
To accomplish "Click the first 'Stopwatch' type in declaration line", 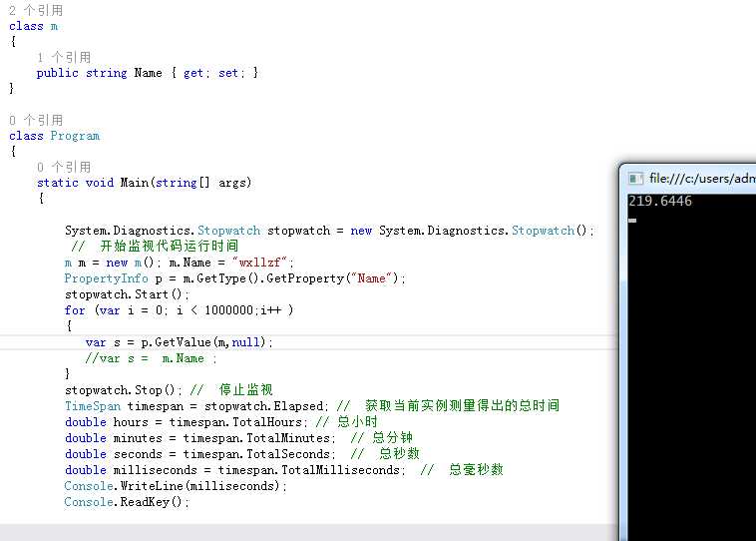I will [x=229, y=231].
